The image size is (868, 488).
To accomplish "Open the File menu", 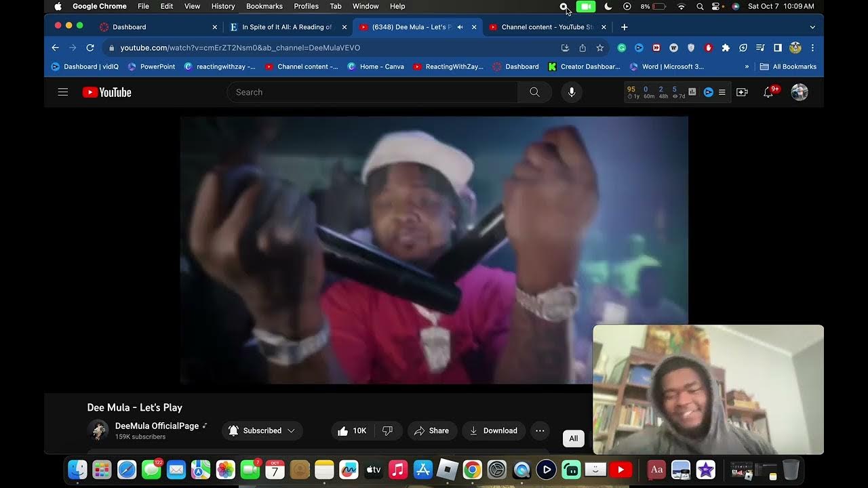I will click(x=143, y=6).
